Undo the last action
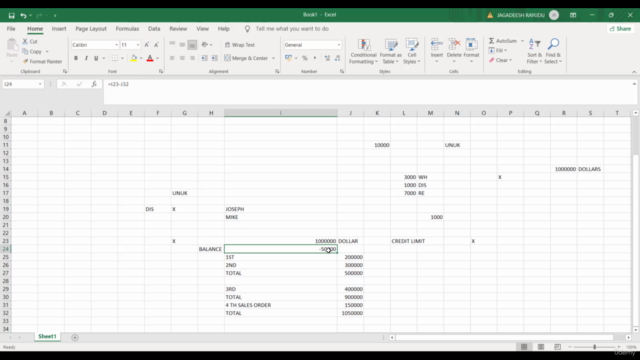 coord(23,16)
